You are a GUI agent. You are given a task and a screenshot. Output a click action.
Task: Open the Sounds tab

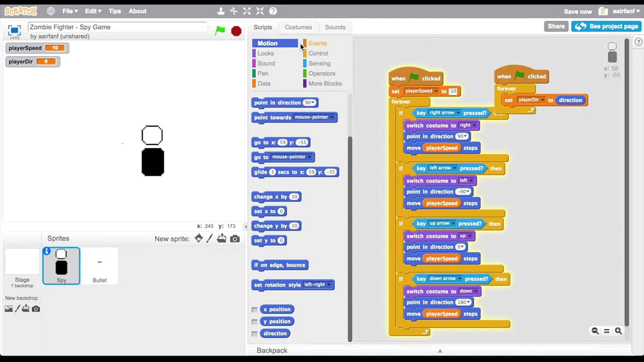click(335, 27)
